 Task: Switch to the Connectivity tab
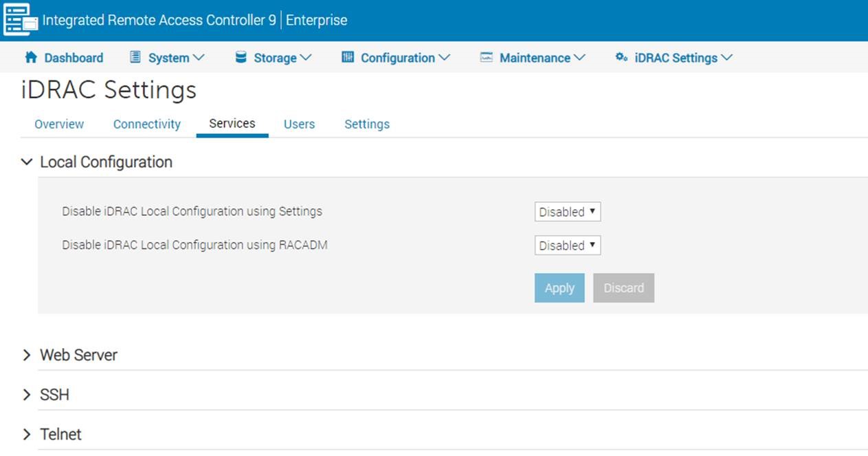point(146,124)
